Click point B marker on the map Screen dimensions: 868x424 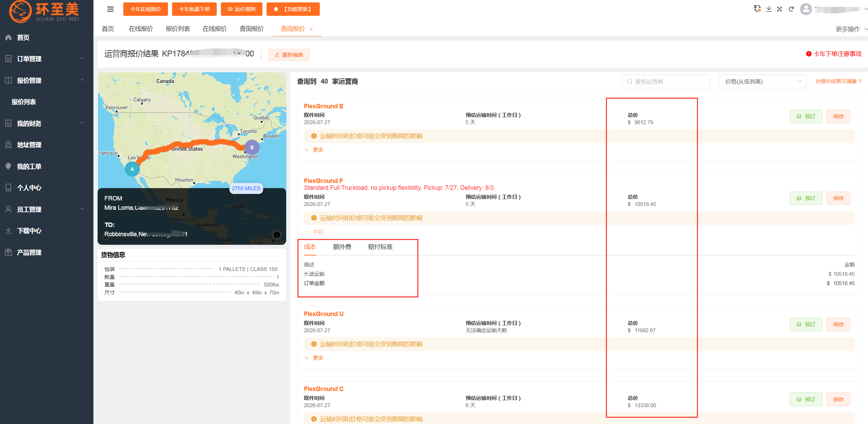coord(252,147)
